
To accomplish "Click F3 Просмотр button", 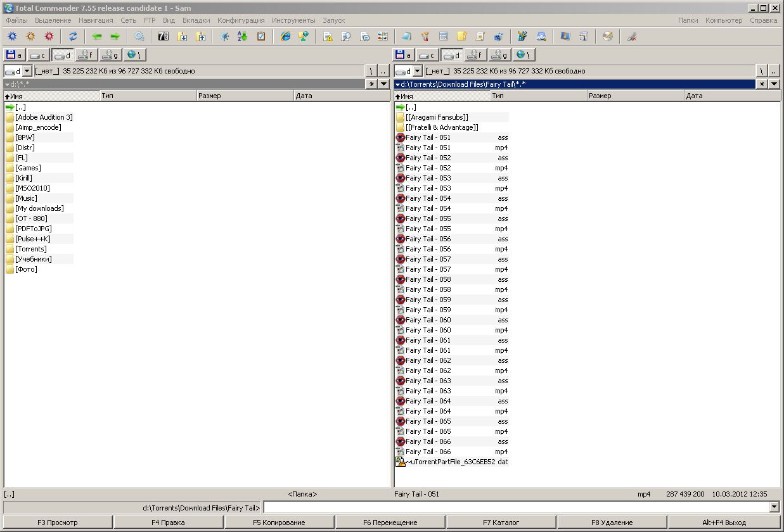I will (x=58, y=522).
